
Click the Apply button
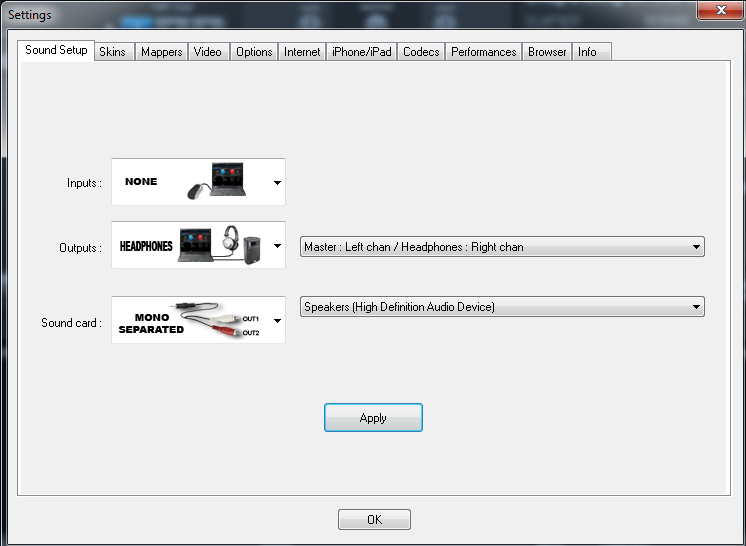point(373,418)
